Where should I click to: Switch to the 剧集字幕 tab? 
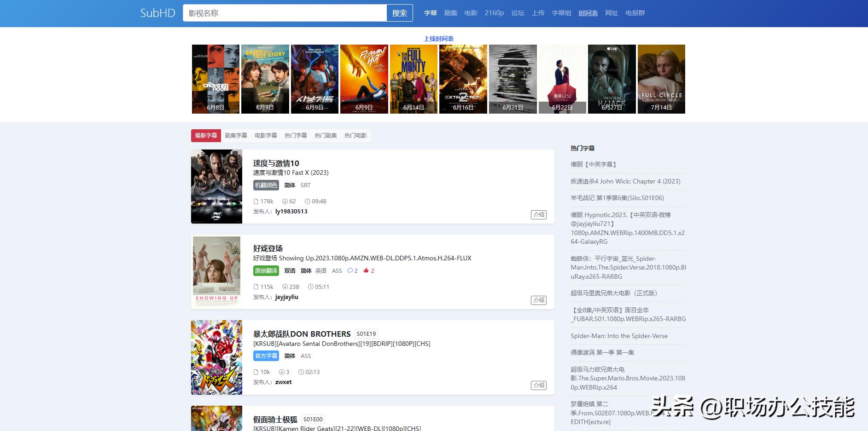pyautogui.click(x=236, y=136)
